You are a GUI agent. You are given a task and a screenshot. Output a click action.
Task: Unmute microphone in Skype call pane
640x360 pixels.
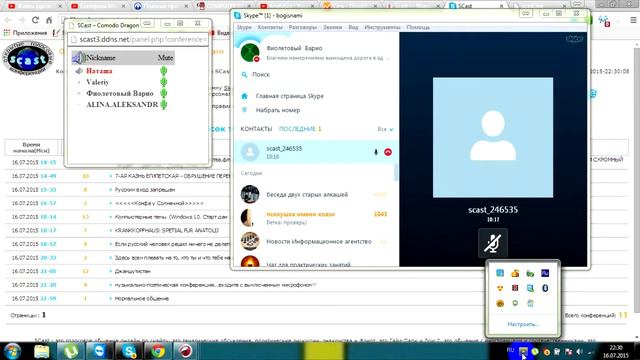click(x=493, y=243)
